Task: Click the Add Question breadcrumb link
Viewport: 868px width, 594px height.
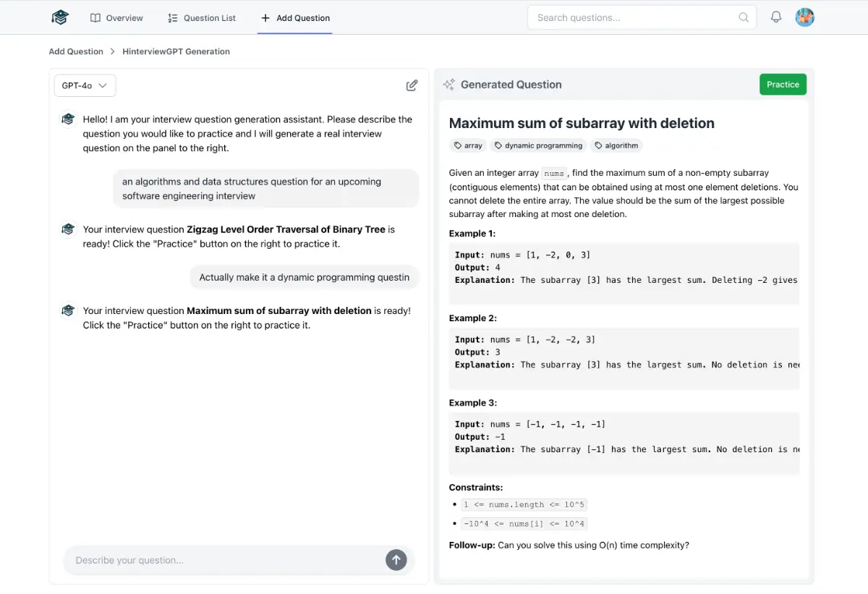Action: pos(76,51)
